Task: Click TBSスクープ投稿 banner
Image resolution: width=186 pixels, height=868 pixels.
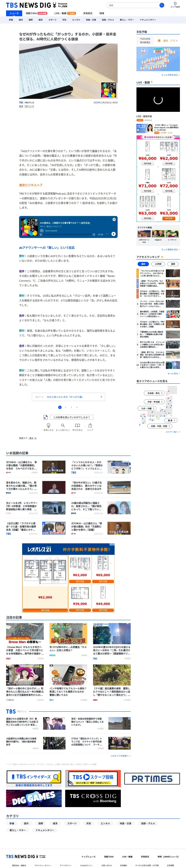Action: 93,779
